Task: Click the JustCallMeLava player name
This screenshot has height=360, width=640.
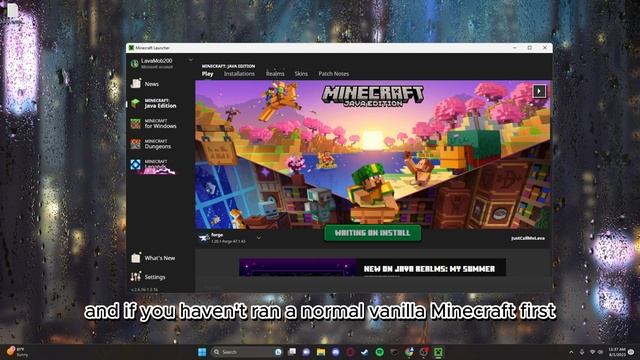Action: [527, 238]
